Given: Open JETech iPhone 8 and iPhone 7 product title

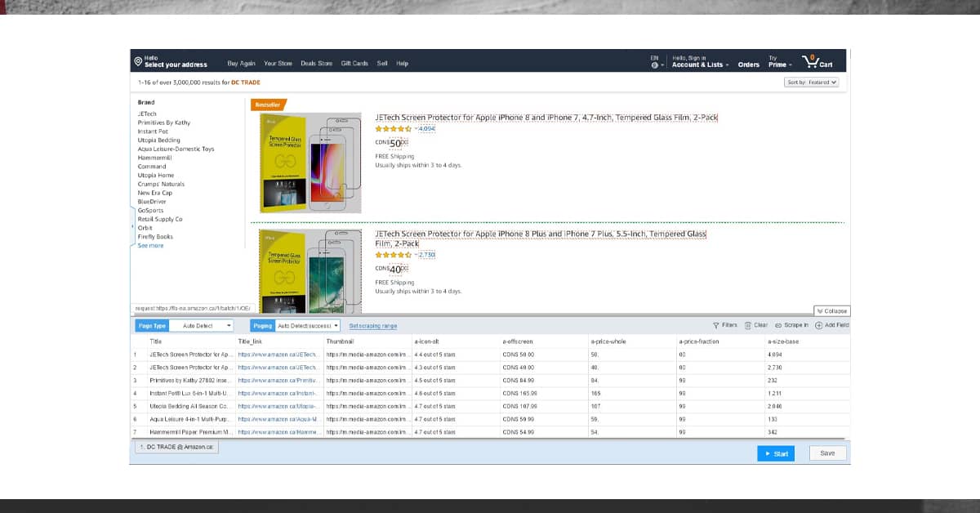Looking at the screenshot, I should tap(546, 118).
